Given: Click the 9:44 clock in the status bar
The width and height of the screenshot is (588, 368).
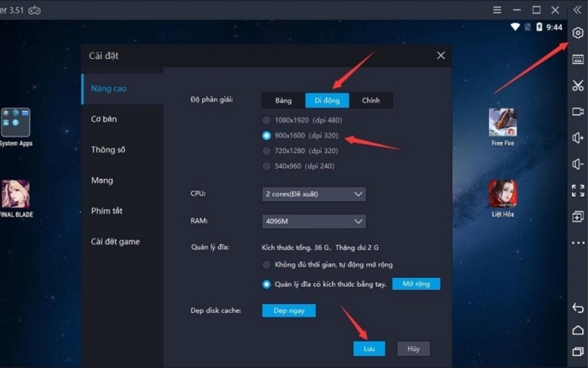Looking at the screenshot, I should click(554, 27).
